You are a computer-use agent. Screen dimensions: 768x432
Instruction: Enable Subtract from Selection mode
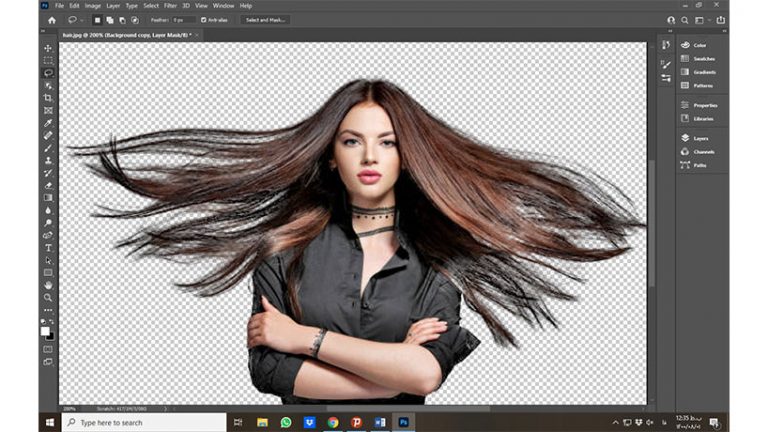click(122, 20)
